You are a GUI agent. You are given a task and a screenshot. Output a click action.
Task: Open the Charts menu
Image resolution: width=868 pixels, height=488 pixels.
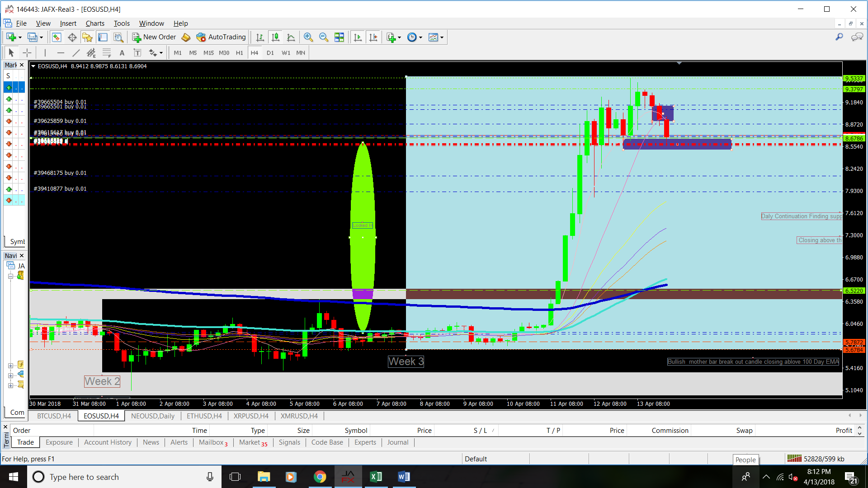95,23
